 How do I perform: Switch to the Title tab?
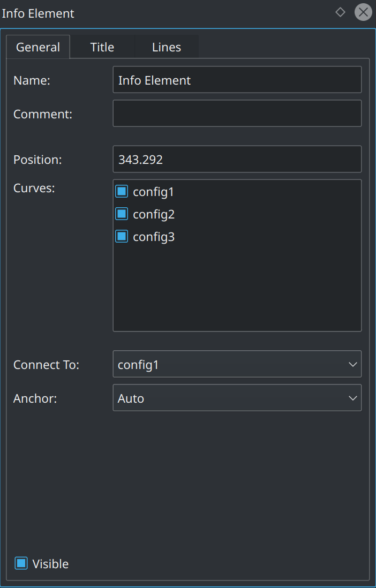click(102, 47)
